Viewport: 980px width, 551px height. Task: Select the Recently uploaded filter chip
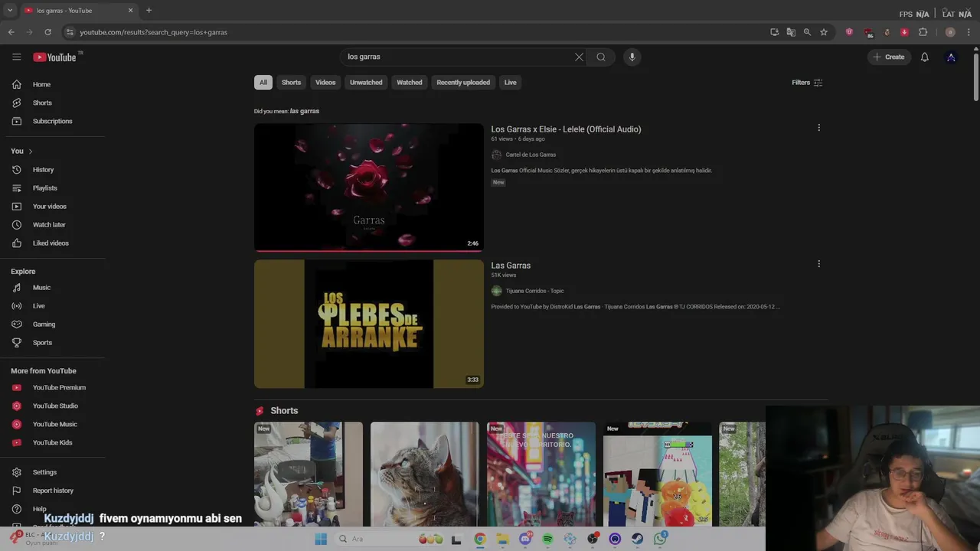coord(463,83)
